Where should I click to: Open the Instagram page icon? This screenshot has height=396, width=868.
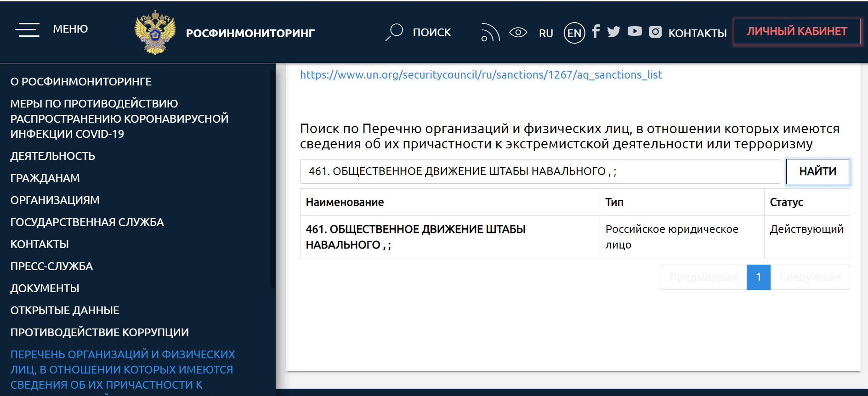(x=655, y=31)
